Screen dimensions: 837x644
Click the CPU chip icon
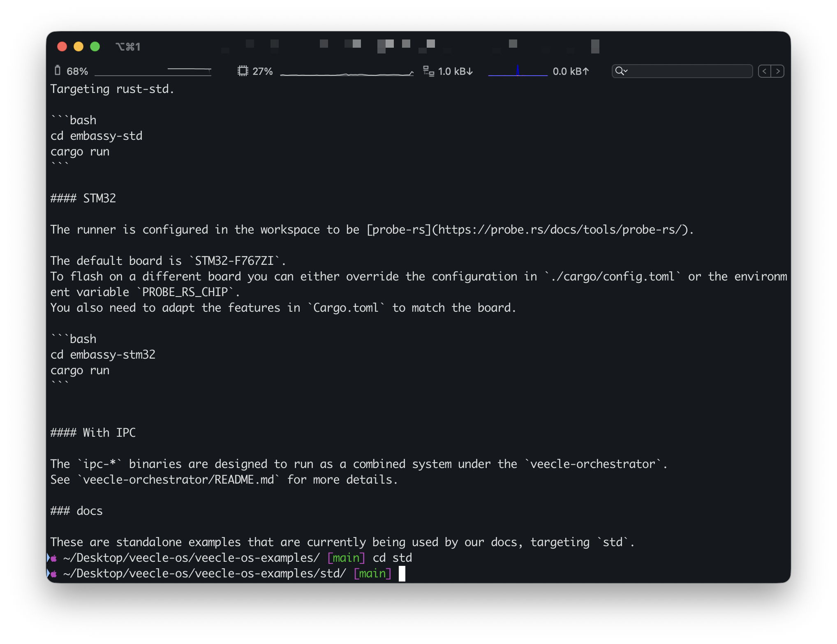pyautogui.click(x=243, y=71)
